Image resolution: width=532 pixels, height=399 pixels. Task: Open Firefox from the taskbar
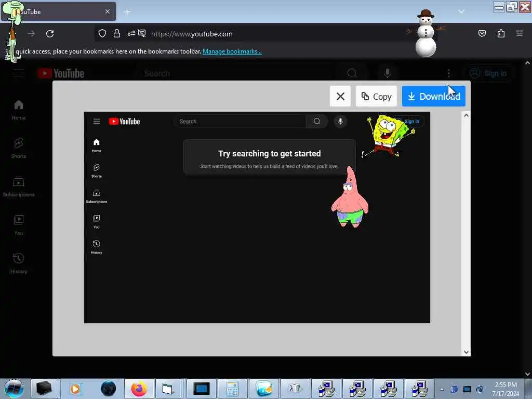pos(139,389)
